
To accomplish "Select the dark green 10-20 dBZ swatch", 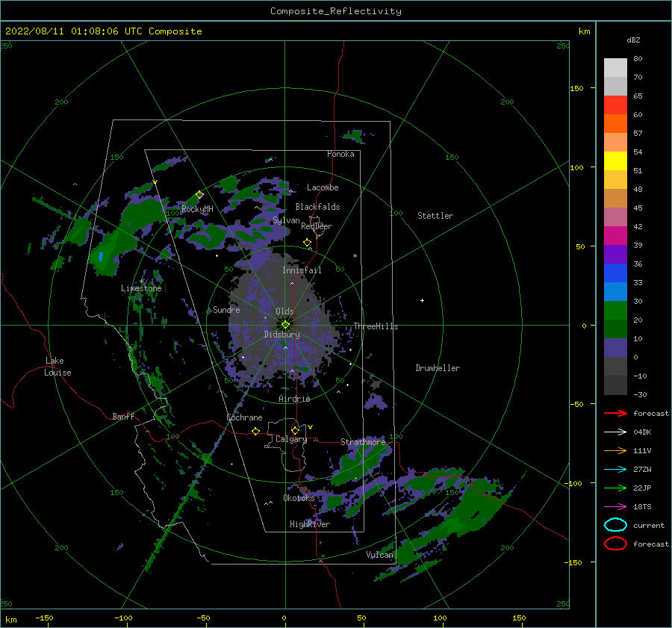I will click(615, 329).
